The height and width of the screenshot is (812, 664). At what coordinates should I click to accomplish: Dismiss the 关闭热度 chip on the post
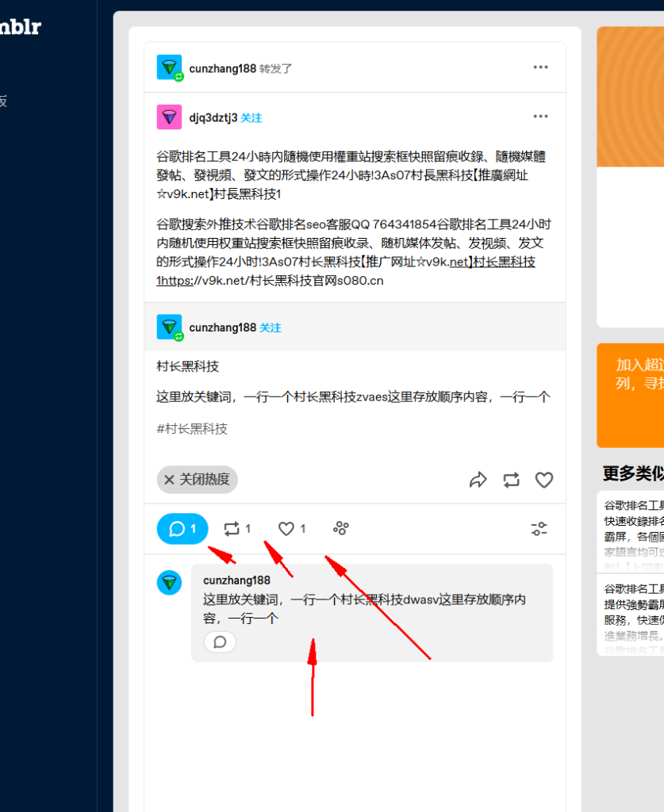197,479
